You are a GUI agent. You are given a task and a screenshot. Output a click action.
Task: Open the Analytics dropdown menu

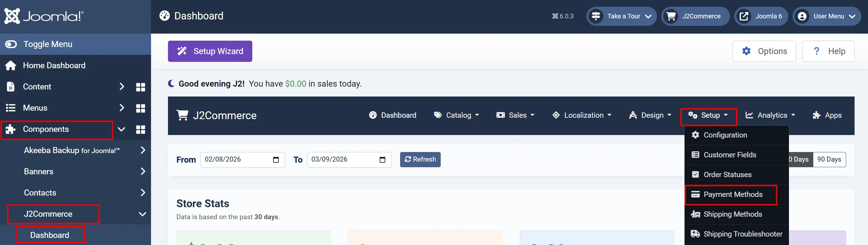coord(770,115)
